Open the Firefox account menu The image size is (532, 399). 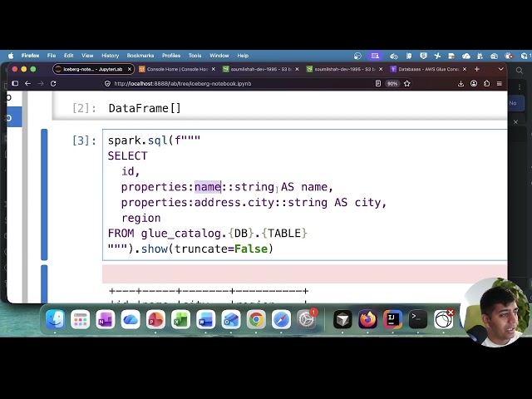click(x=474, y=83)
